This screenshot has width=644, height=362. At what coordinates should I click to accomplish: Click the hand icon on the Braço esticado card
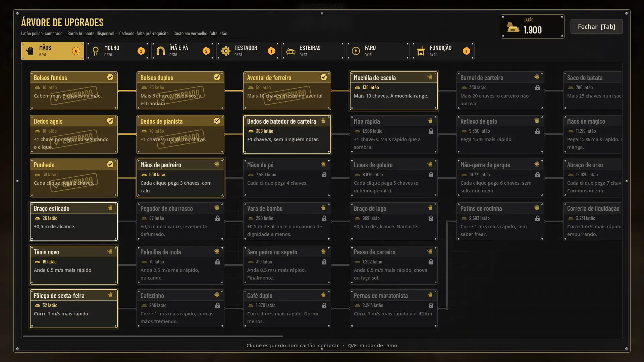tap(110, 208)
